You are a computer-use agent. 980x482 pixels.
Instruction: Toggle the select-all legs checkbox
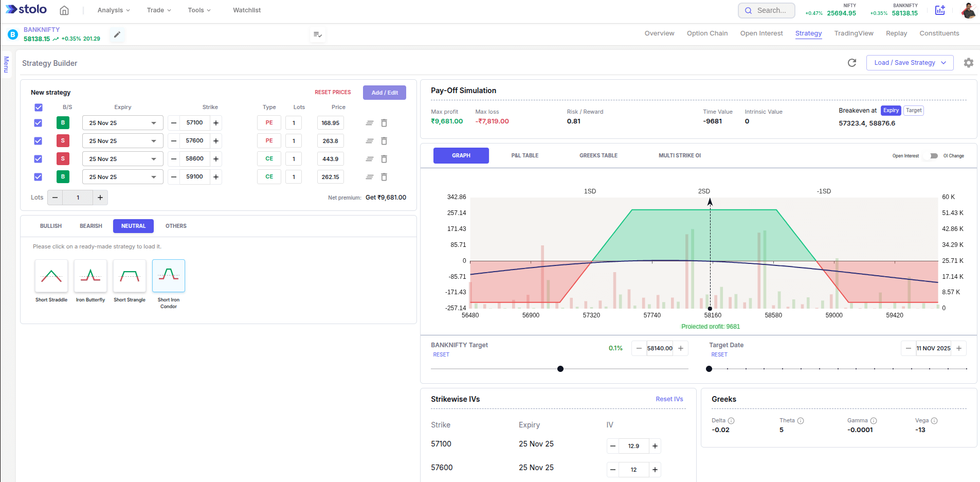(39, 108)
